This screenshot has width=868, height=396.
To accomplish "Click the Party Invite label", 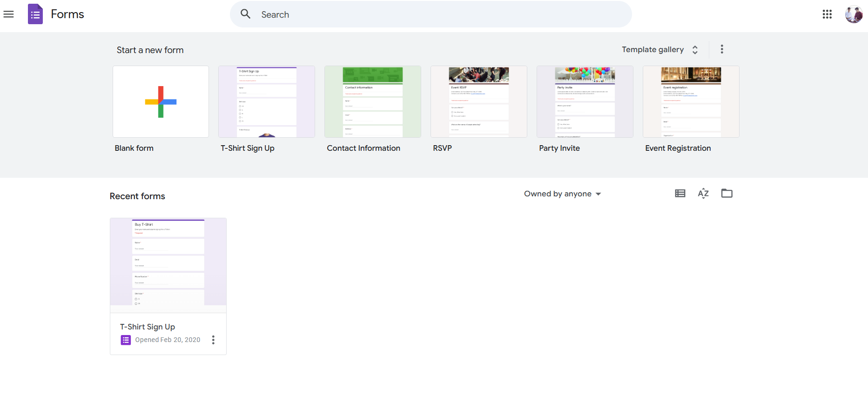I will coord(559,148).
